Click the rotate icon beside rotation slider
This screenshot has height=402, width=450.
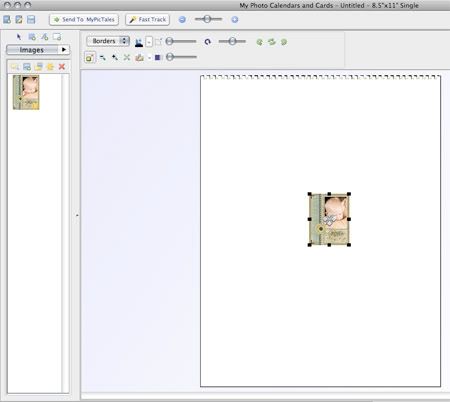[208, 42]
